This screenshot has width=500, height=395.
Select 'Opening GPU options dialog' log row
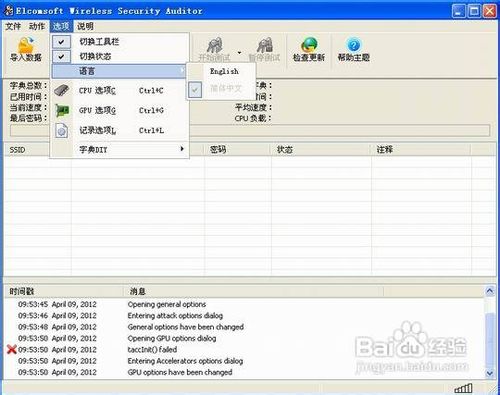tap(172, 338)
